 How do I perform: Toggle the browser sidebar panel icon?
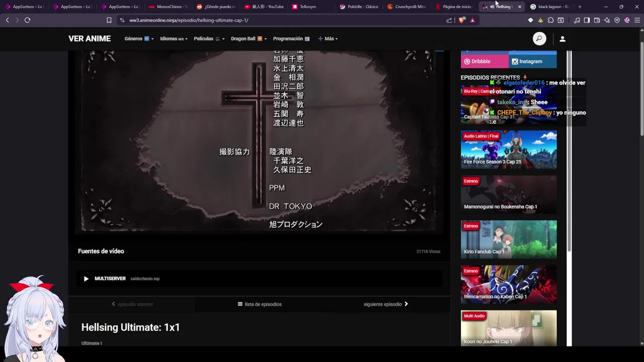coord(587,20)
